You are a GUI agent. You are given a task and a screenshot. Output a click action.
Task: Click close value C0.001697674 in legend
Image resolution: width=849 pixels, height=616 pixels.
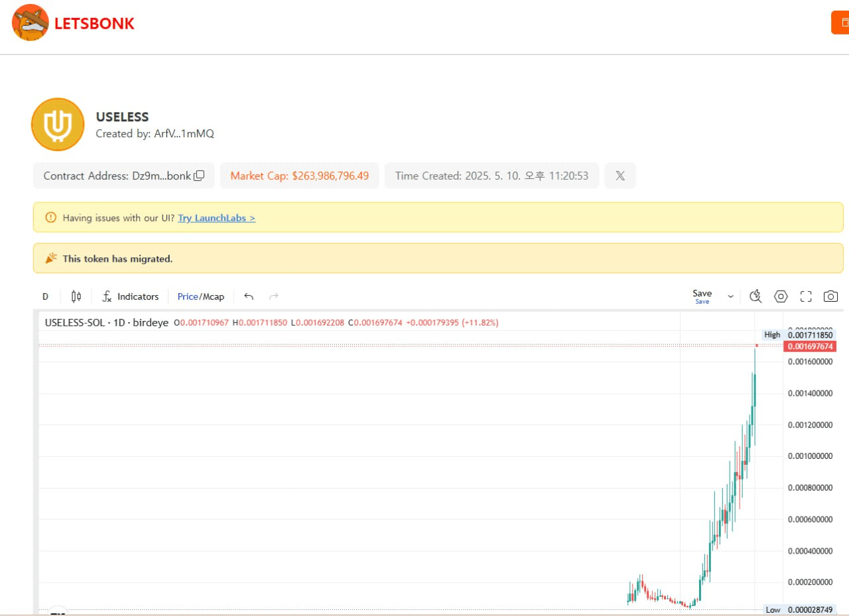point(375,323)
